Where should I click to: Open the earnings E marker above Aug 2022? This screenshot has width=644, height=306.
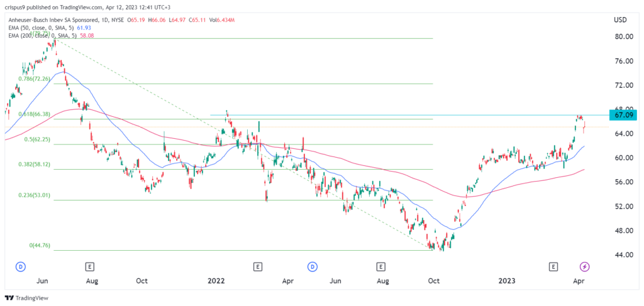tap(381, 267)
